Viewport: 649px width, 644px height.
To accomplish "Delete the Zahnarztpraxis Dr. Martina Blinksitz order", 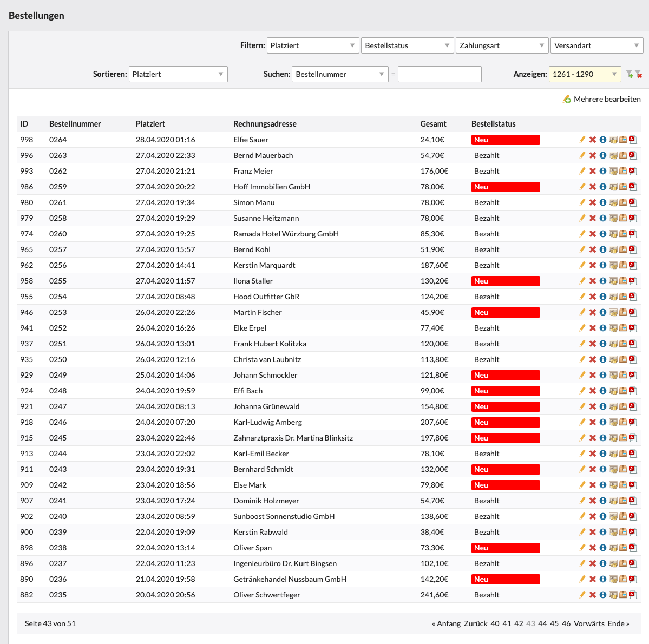I will [593, 438].
